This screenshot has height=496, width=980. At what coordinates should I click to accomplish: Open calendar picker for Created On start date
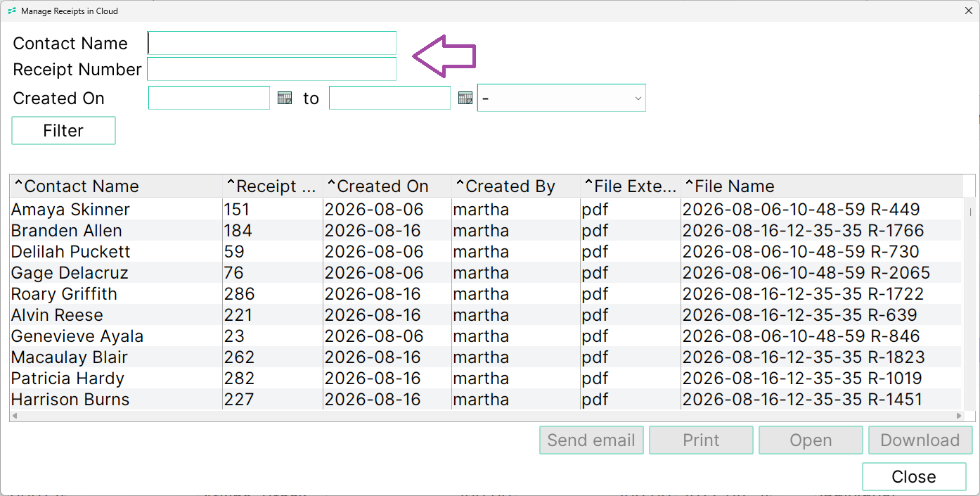pos(285,98)
